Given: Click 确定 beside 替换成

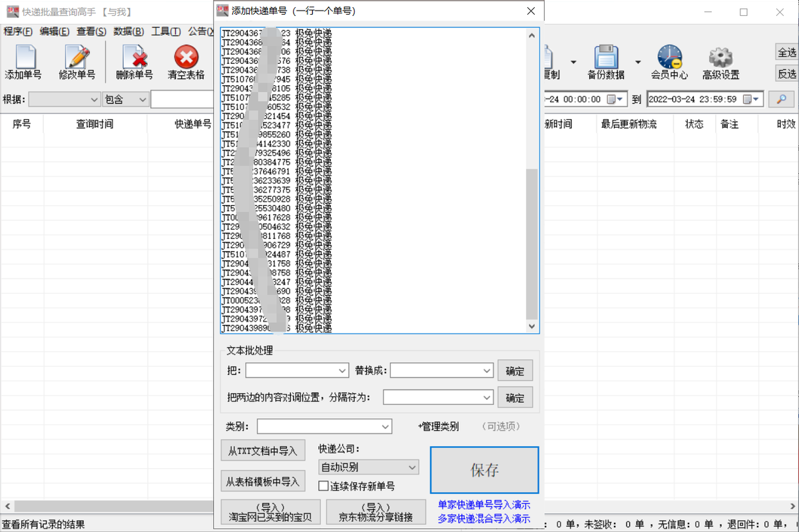Looking at the screenshot, I should 515,370.
